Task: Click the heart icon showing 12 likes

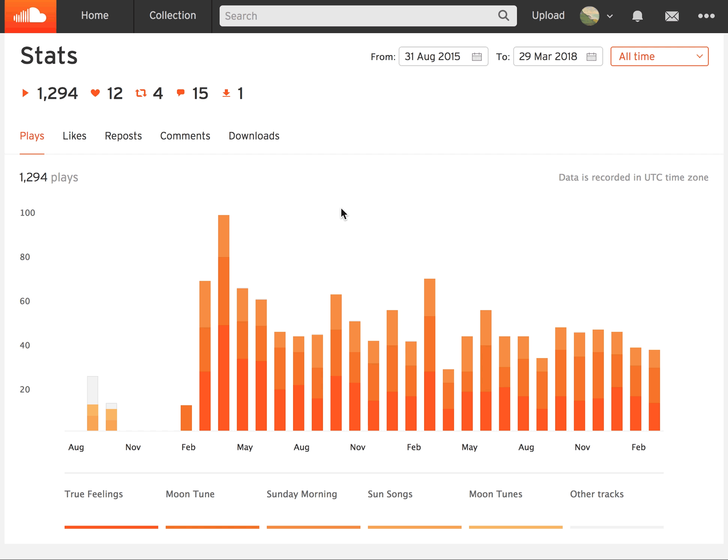Action: point(95,93)
